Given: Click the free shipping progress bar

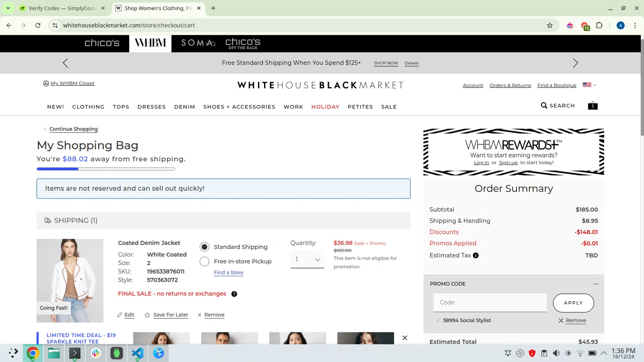Looking at the screenshot, I should pyautogui.click(x=106, y=169).
